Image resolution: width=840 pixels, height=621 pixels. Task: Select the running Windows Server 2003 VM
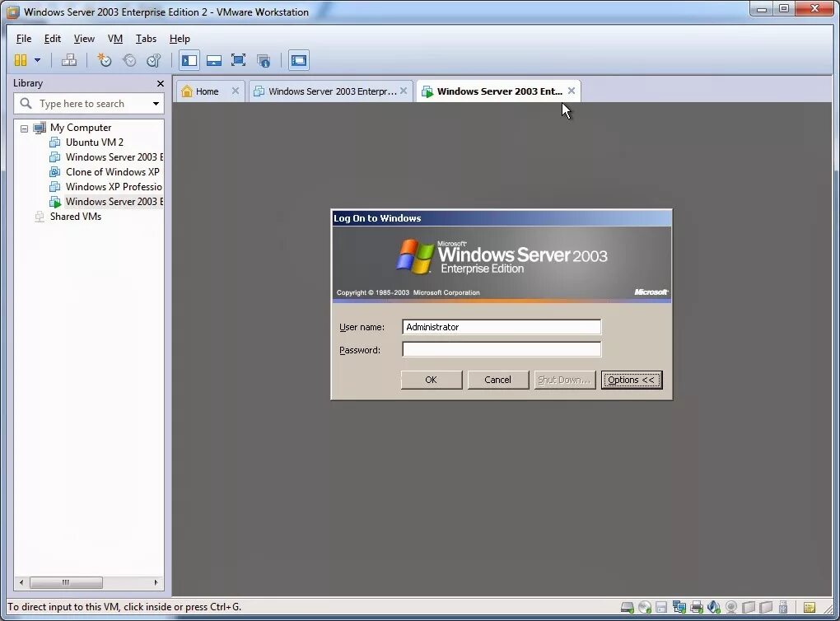tap(114, 202)
